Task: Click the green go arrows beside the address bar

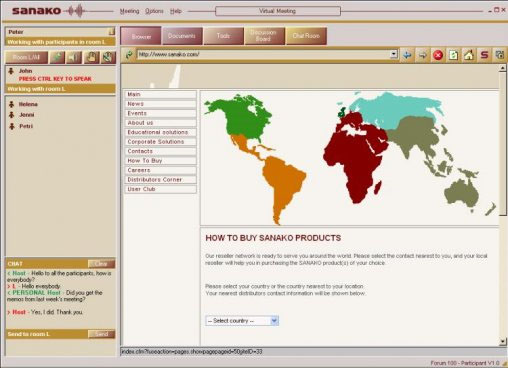Action: click(129, 55)
